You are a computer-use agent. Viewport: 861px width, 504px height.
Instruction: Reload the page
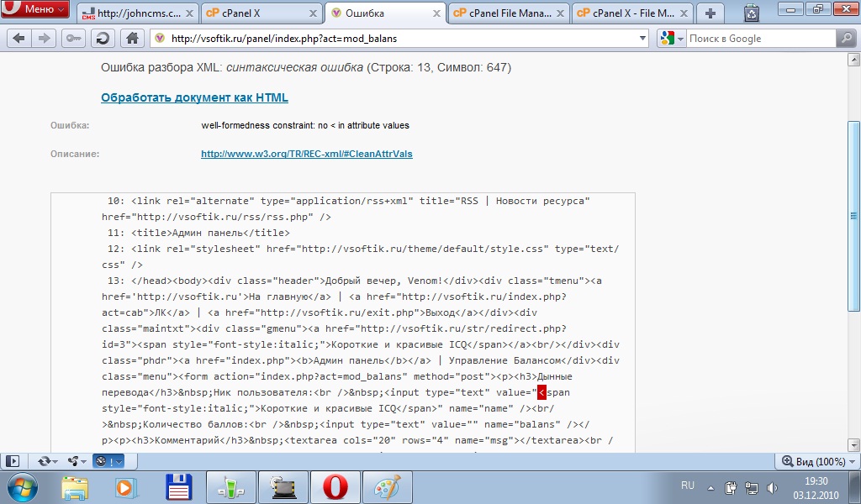point(102,39)
